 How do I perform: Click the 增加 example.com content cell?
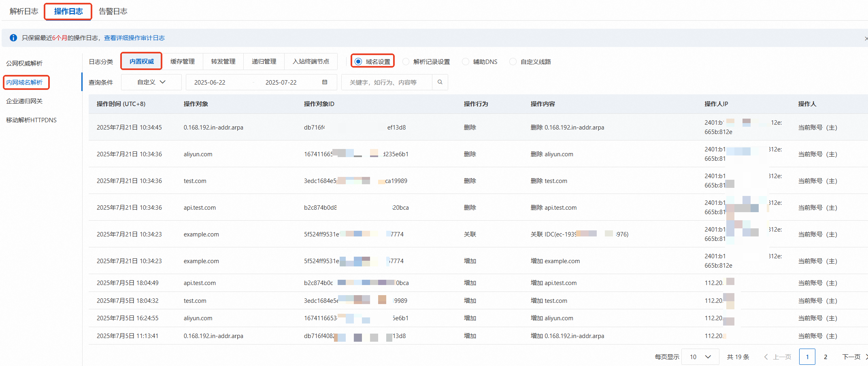pyautogui.click(x=555, y=261)
